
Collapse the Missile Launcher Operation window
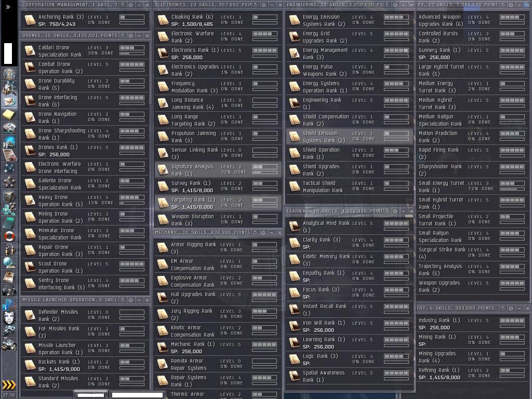point(139,300)
